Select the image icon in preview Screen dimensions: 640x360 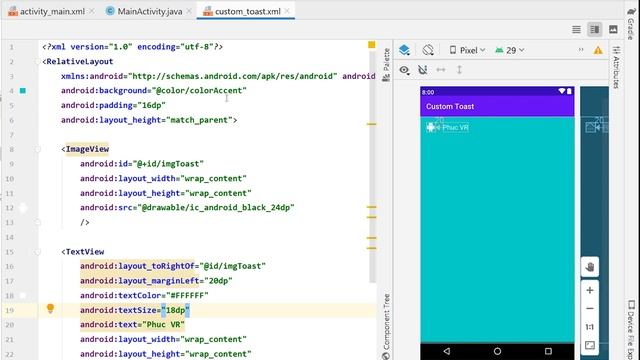[431, 127]
